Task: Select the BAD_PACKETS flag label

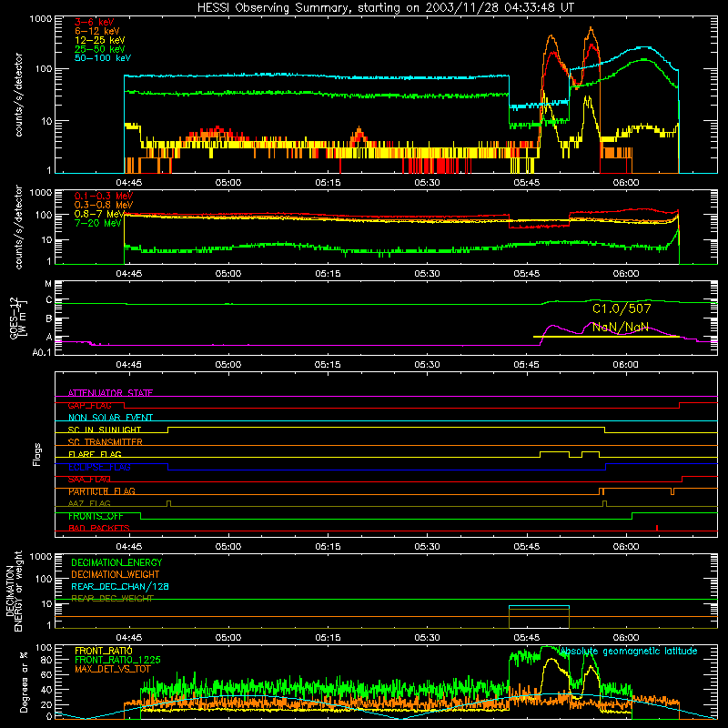Action: point(99,528)
